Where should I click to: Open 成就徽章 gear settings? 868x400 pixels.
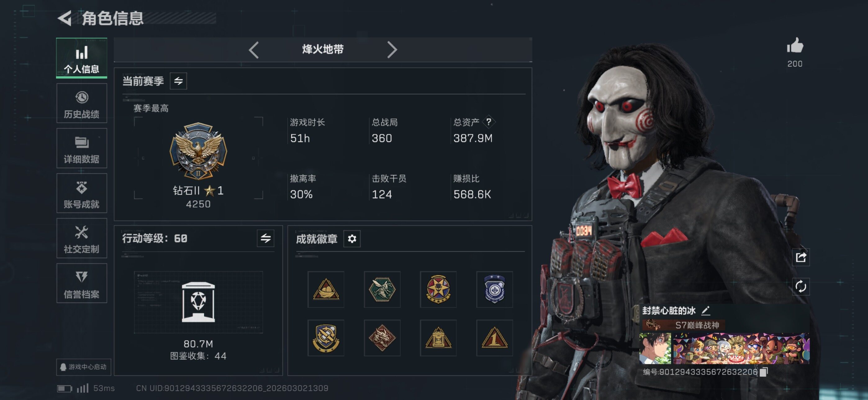tap(352, 239)
